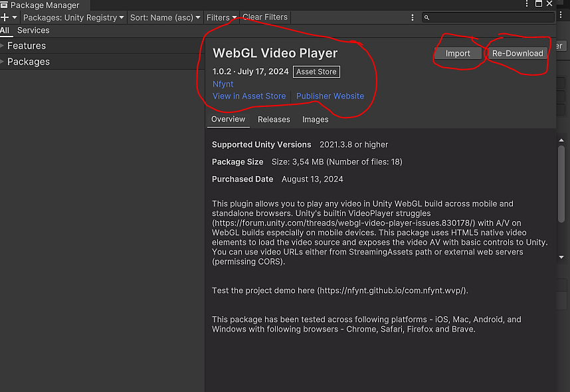Click the Import button
Viewport: 570px width, 392px height.
pos(458,53)
